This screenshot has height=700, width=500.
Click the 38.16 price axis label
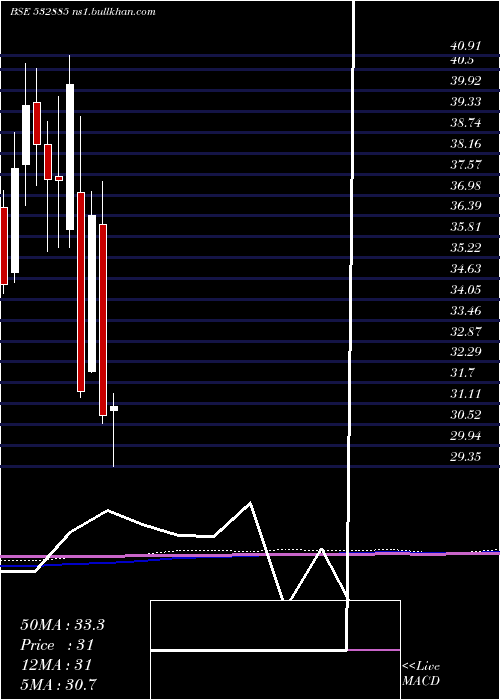click(x=466, y=144)
